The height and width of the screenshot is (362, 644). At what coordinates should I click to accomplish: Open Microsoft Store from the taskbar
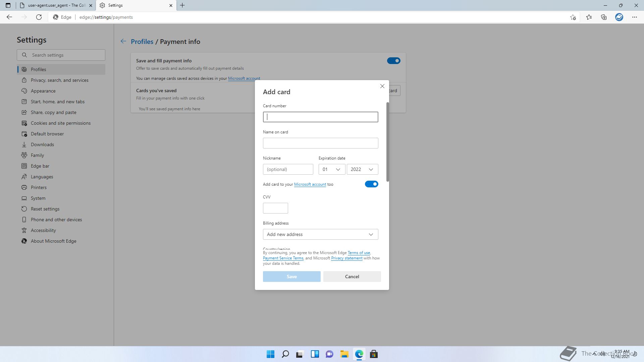click(x=374, y=354)
